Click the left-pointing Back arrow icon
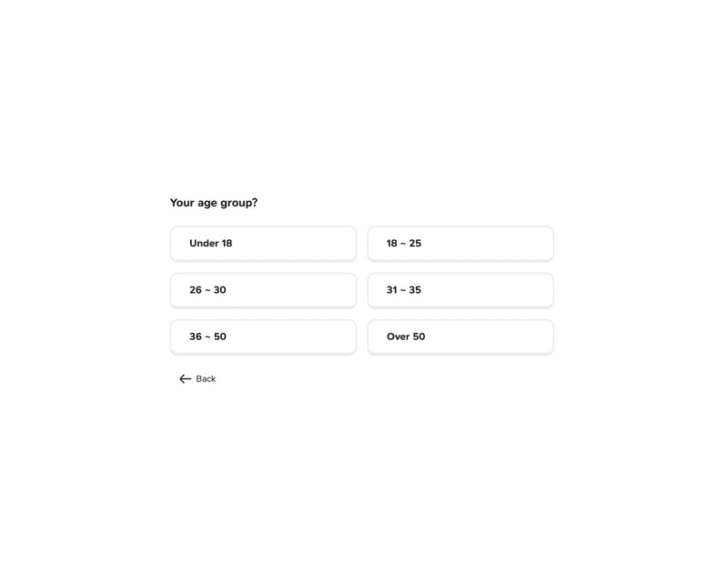The height and width of the screenshot is (573, 728). tap(186, 379)
